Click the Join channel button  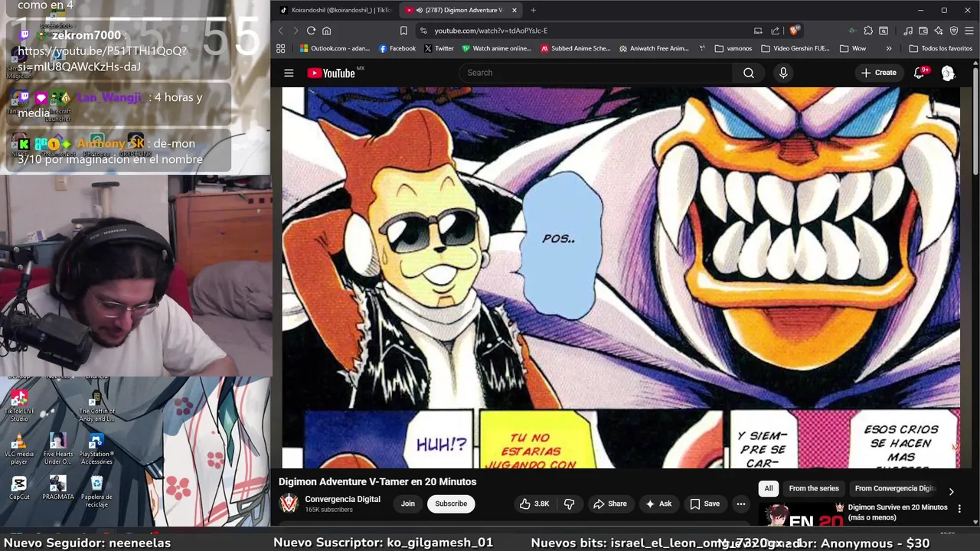click(408, 504)
